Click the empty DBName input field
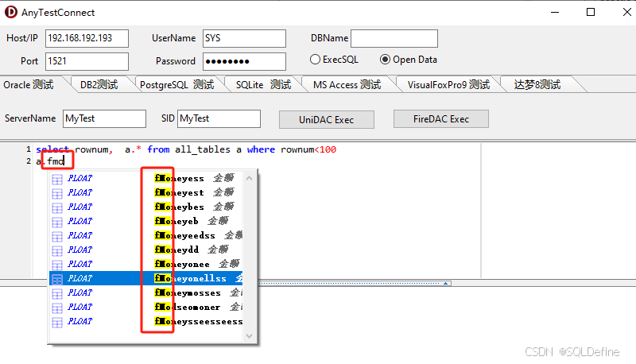 pos(394,38)
